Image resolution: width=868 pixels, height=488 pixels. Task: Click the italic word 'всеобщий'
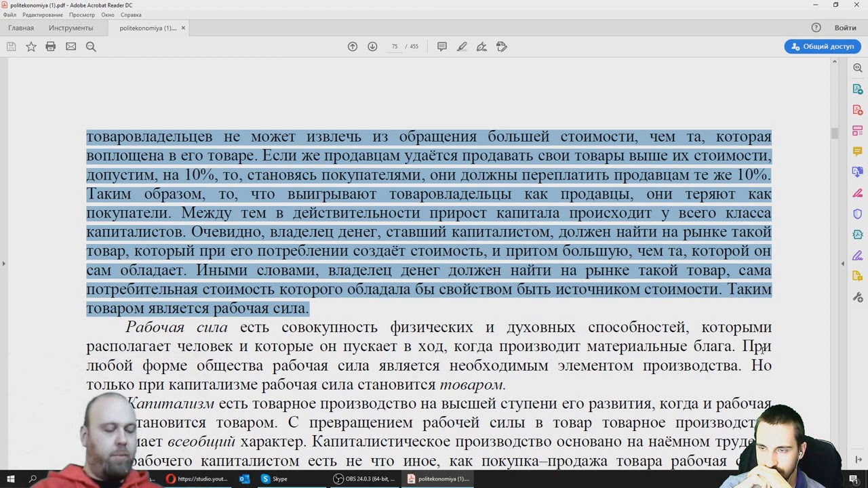click(201, 442)
